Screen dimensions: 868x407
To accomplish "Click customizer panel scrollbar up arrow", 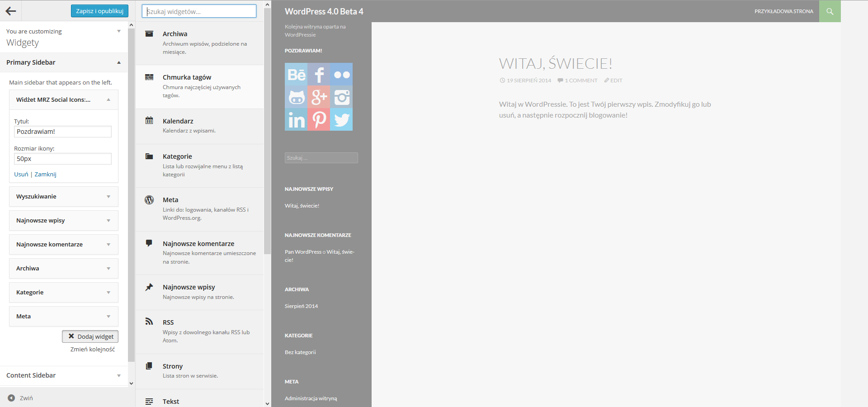I will 131,25.
